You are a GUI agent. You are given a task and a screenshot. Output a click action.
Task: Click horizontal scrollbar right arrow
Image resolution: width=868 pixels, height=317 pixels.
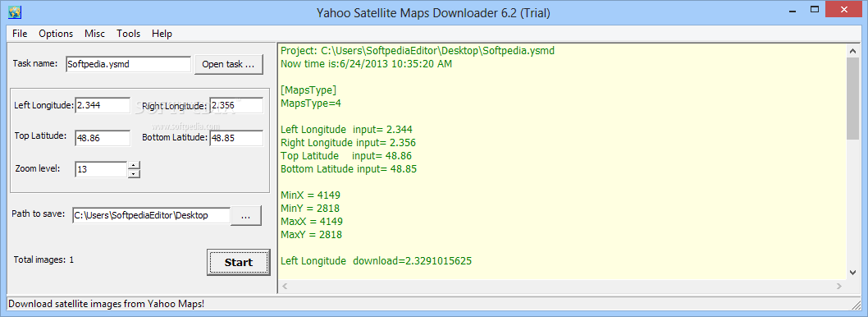(x=840, y=287)
